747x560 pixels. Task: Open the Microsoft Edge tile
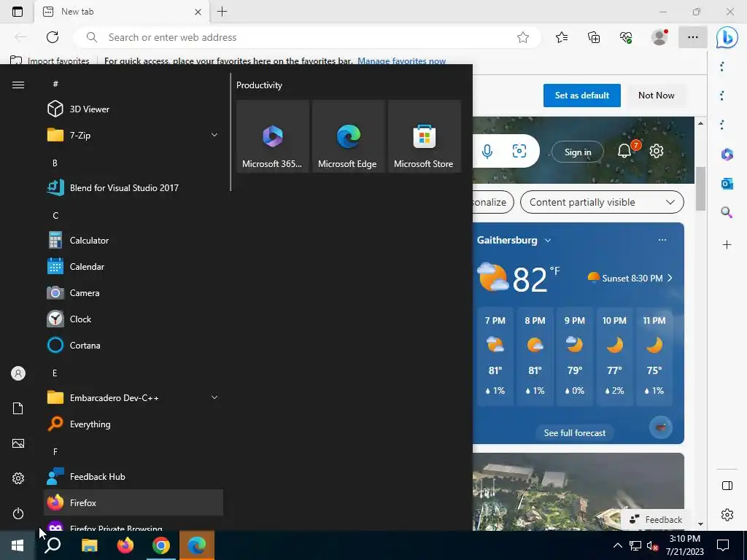(348, 136)
